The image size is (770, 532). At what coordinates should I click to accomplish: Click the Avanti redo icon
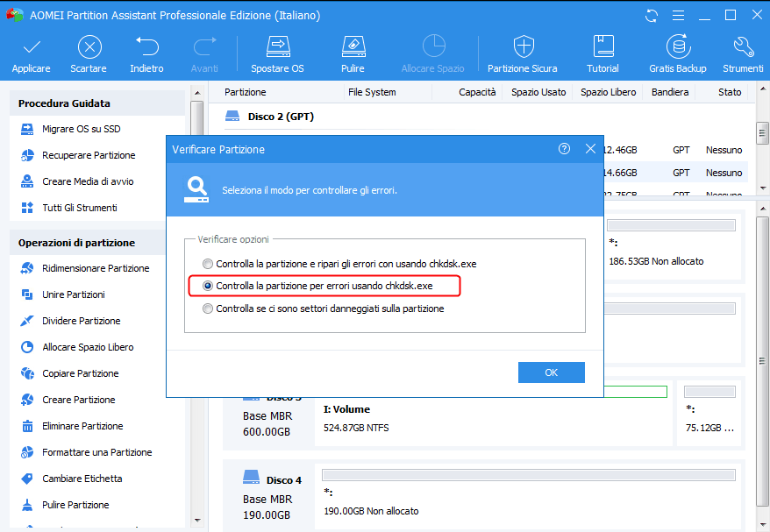204,46
